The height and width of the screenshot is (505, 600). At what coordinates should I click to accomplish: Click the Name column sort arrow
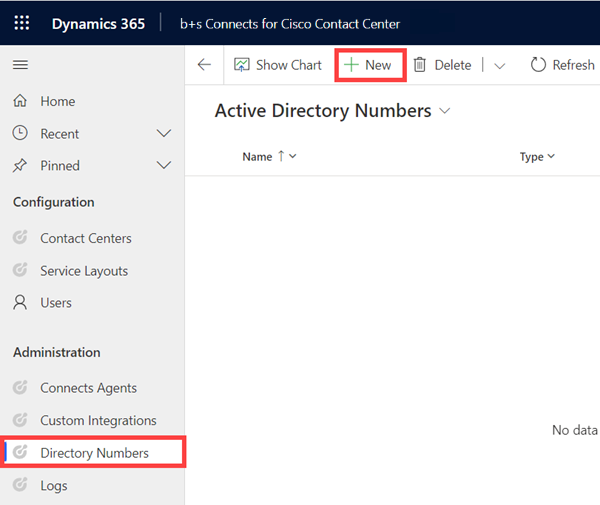[x=281, y=156]
